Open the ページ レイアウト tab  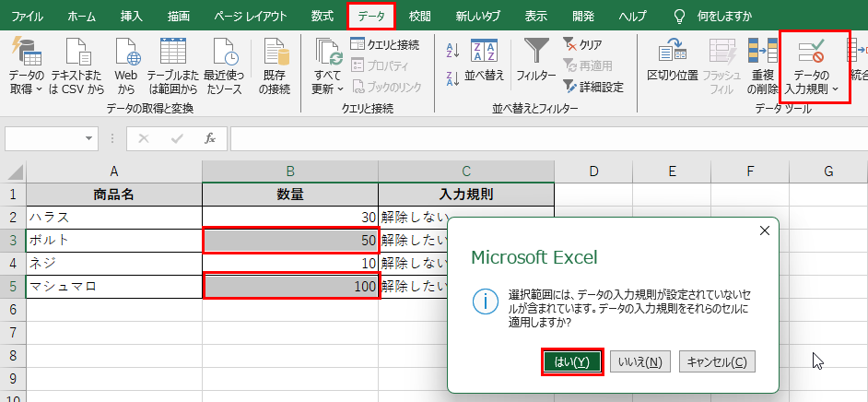click(250, 16)
